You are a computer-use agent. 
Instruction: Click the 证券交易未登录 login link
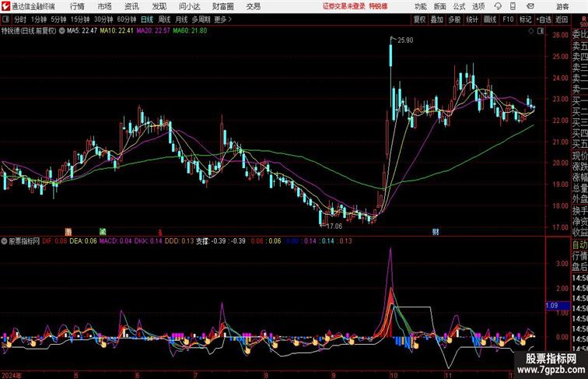tap(344, 6)
